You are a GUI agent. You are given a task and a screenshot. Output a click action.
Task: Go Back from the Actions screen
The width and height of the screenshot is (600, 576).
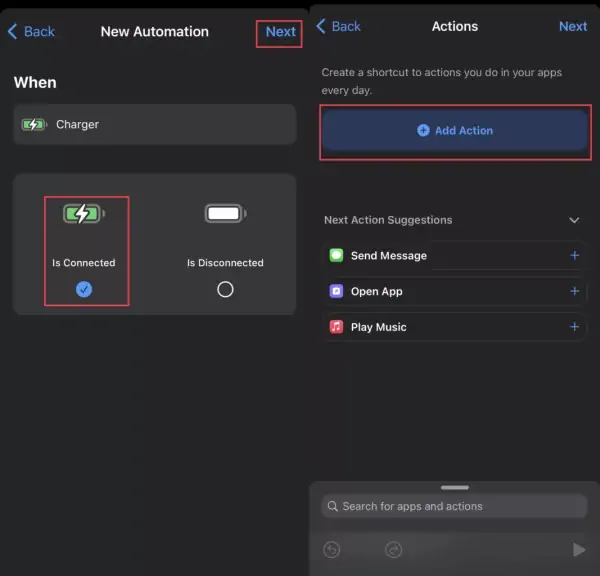point(338,26)
